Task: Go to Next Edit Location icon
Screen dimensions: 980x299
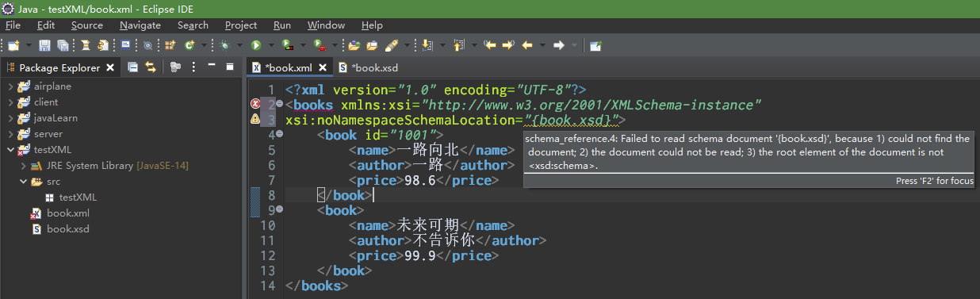Action: click(508, 45)
